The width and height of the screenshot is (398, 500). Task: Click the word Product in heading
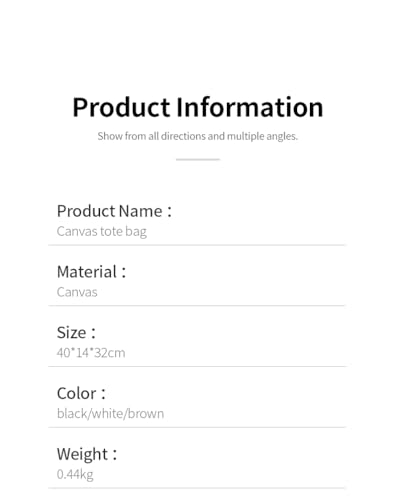pos(121,107)
